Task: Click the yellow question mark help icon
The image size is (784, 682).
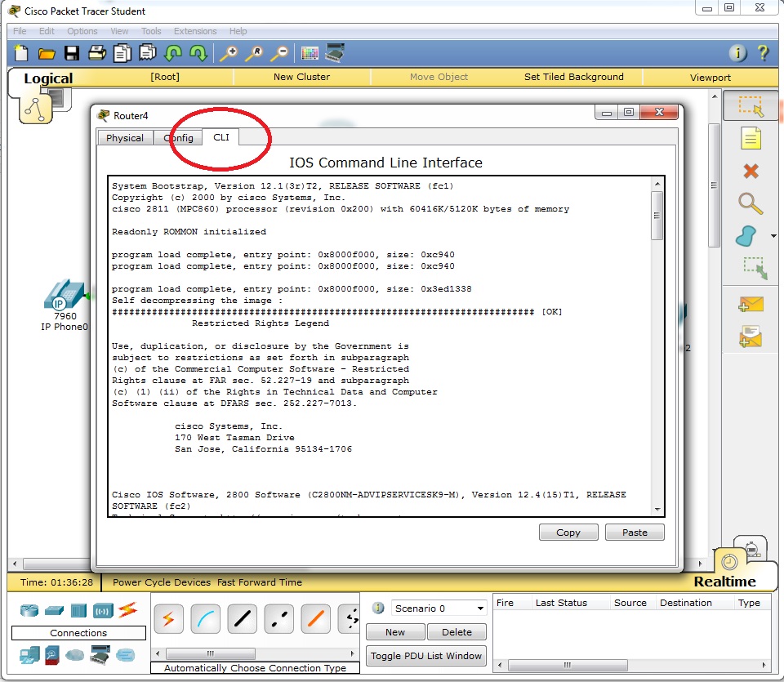Action: coord(763,52)
